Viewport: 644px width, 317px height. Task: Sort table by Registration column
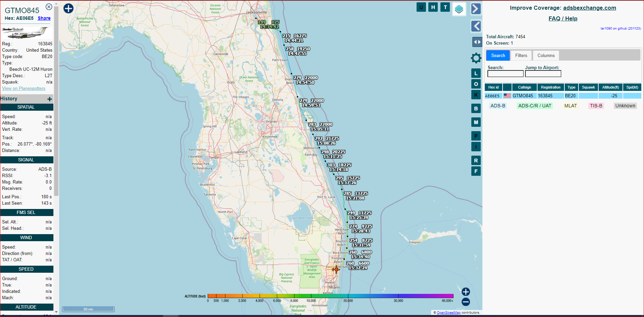pyautogui.click(x=551, y=87)
